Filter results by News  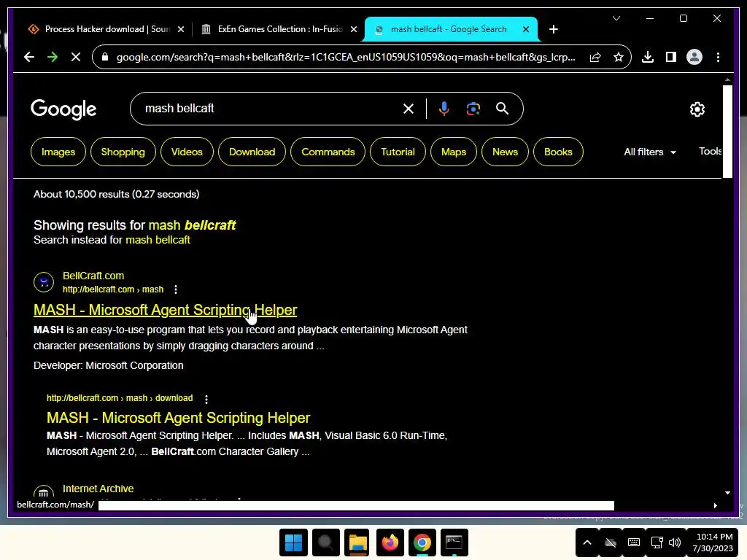(505, 152)
